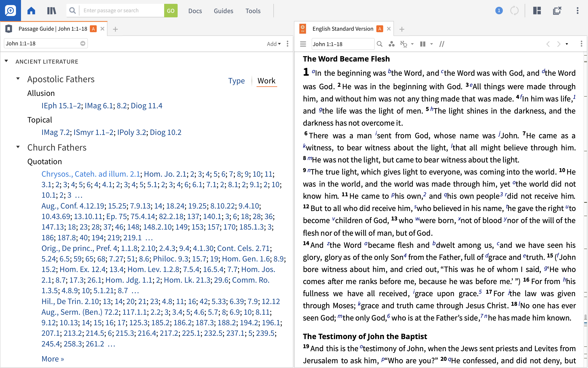
Task: Open the Diog 11.4 reference
Action: pyautogui.click(x=146, y=106)
